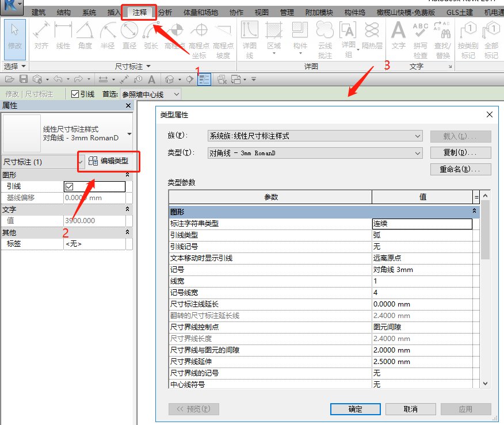Click the 确定 button in dialog
This screenshot has height=425, width=504.
point(355,409)
